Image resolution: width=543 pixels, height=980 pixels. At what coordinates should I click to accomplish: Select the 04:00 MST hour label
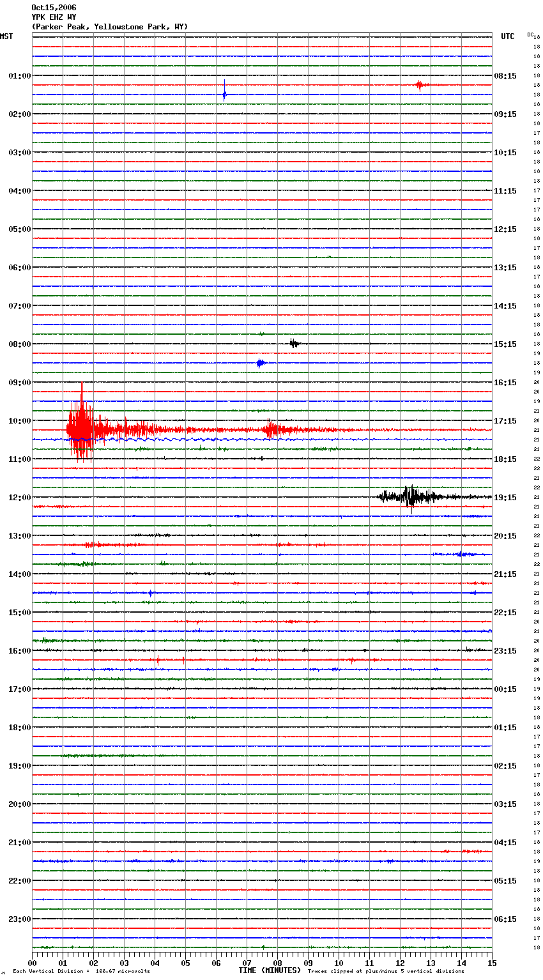pyautogui.click(x=19, y=191)
